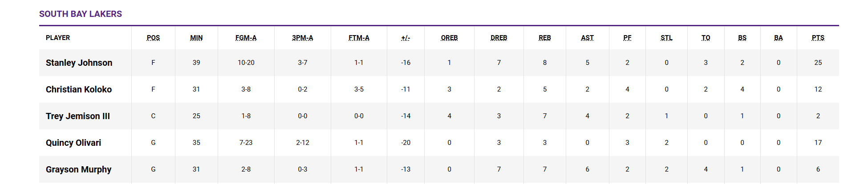Click the SOUTH BAY LAKERS team heading

(81, 14)
